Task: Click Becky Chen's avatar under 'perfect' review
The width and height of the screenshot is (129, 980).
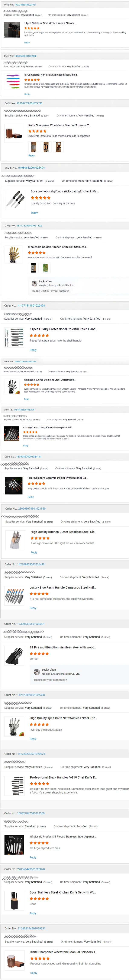Action: coord(37,672)
